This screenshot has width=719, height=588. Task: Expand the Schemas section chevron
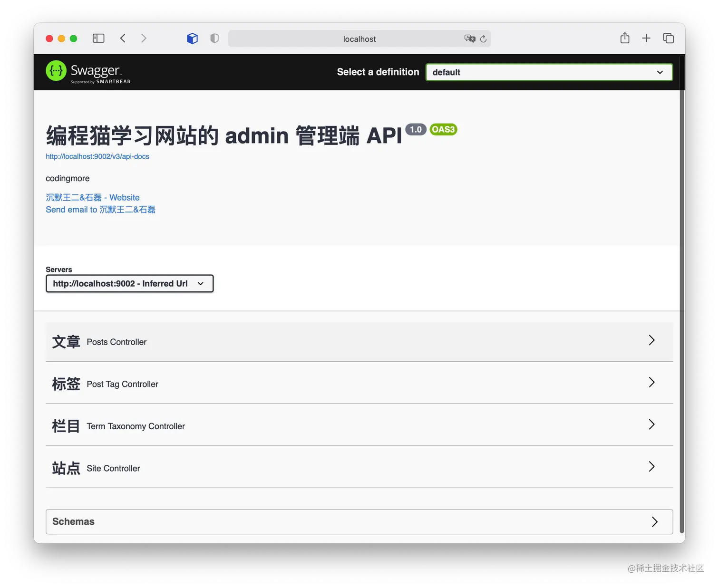coord(655,522)
